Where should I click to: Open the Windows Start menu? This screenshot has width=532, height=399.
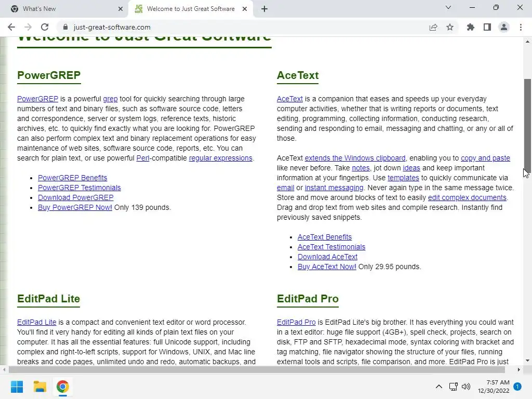point(17,387)
